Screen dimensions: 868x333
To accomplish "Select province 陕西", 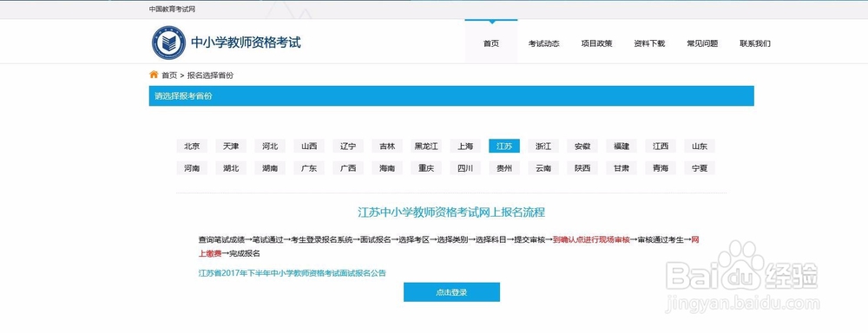I will coord(582,168).
